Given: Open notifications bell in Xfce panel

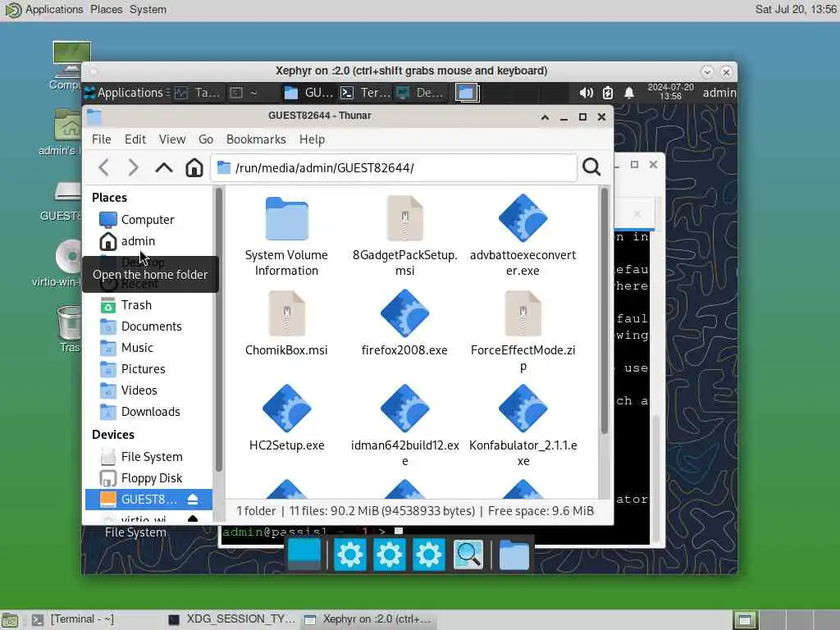Looking at the screenshot, I should [629, 93].
